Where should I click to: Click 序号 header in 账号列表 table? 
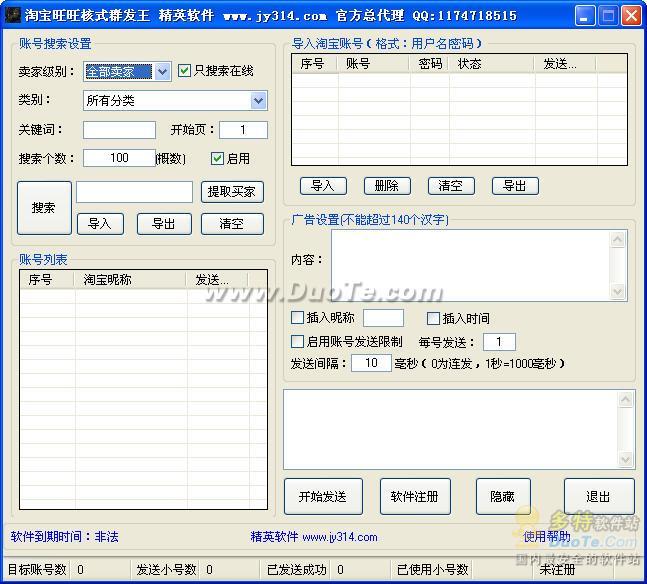coord(47,280)
